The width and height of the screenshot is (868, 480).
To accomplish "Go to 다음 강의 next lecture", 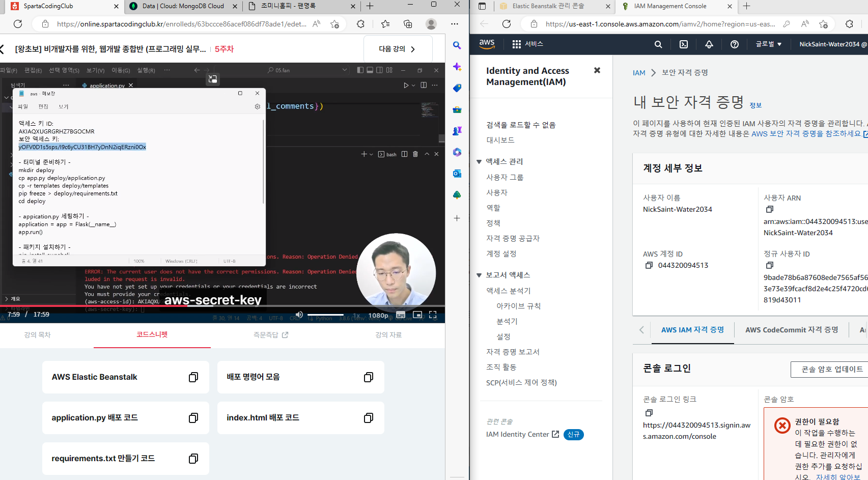I will 398,49.
